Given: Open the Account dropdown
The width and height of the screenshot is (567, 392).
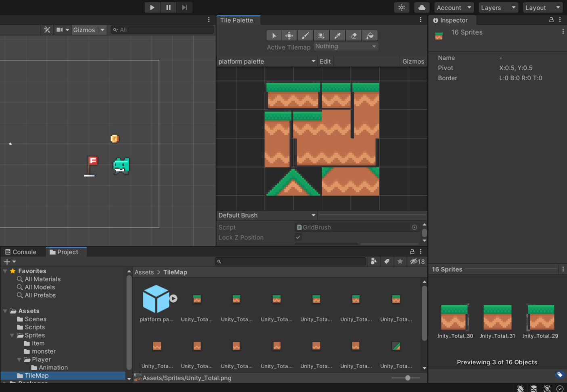Looking at the screenshot, I should point(454,8).
